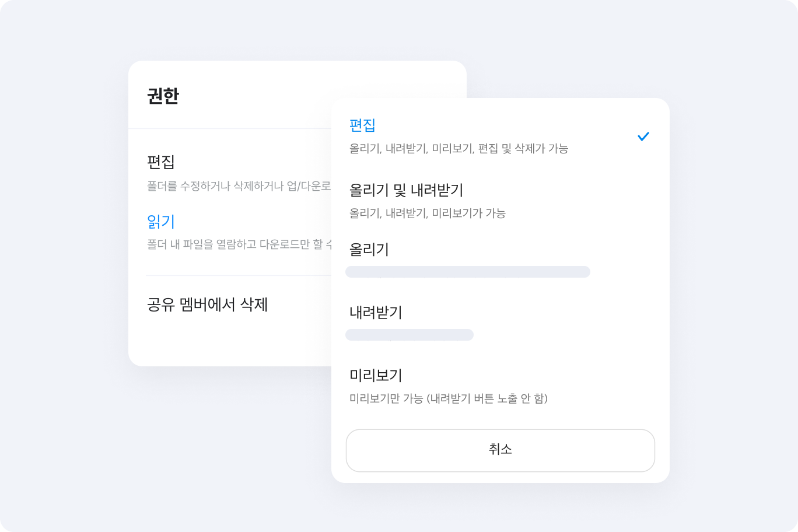Choose the 미리보기 permission option
Screen dimensions: 798x532
tap(376, 375)
